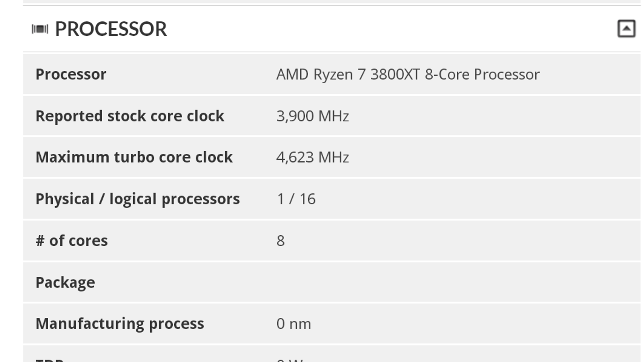Click Reported stock core clock label
The height and width of the screenshot is (362, 644).
pyautogui.click(x=130, y=116)
